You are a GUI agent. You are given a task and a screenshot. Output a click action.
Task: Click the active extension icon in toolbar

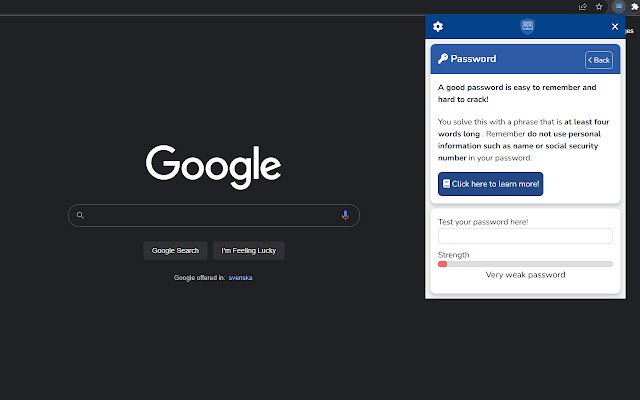click(x=619, y=7)
